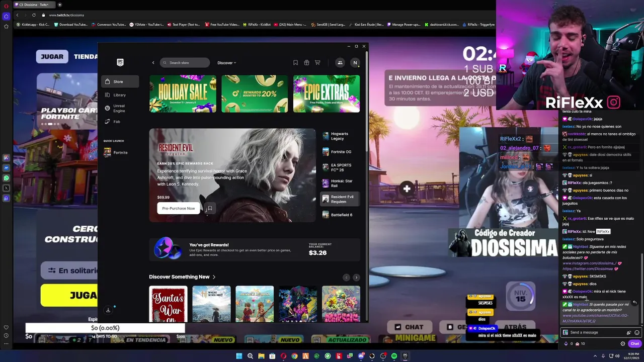The height and width of the screenshot is (362, 644).
Task: Open Windows search in taskbar
Action: [250, 356]
